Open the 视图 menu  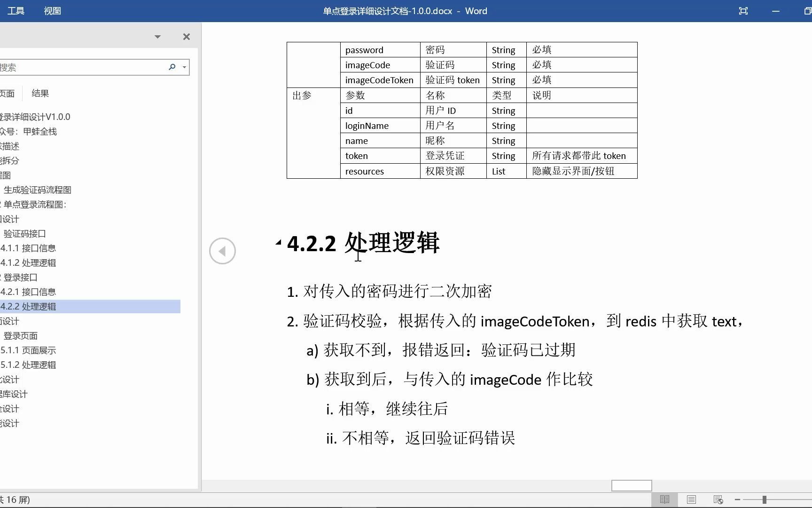52,11
